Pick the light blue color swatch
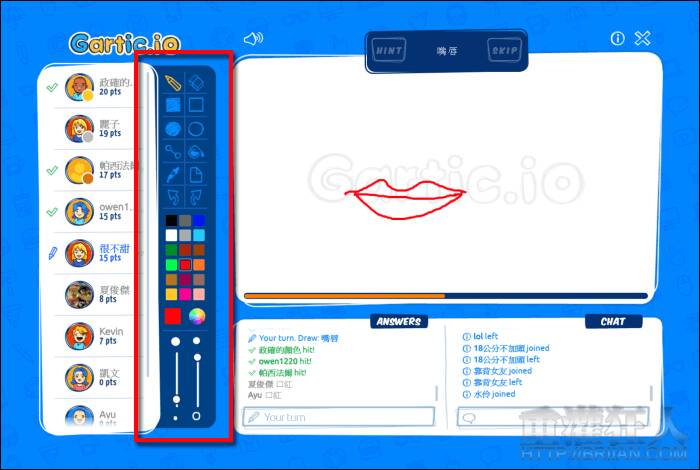This screenshot has height=470, width=700. point(199,235)
